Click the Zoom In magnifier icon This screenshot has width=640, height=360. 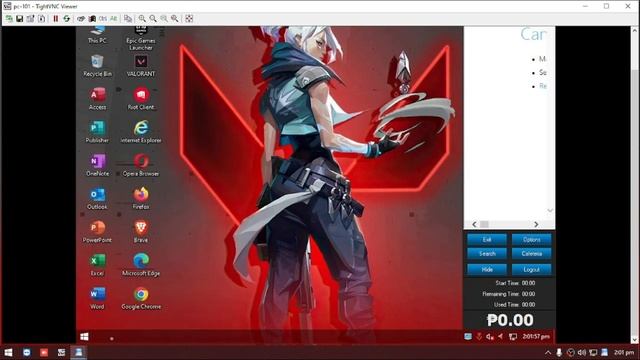pyautogui.click(x=142, y=19)
